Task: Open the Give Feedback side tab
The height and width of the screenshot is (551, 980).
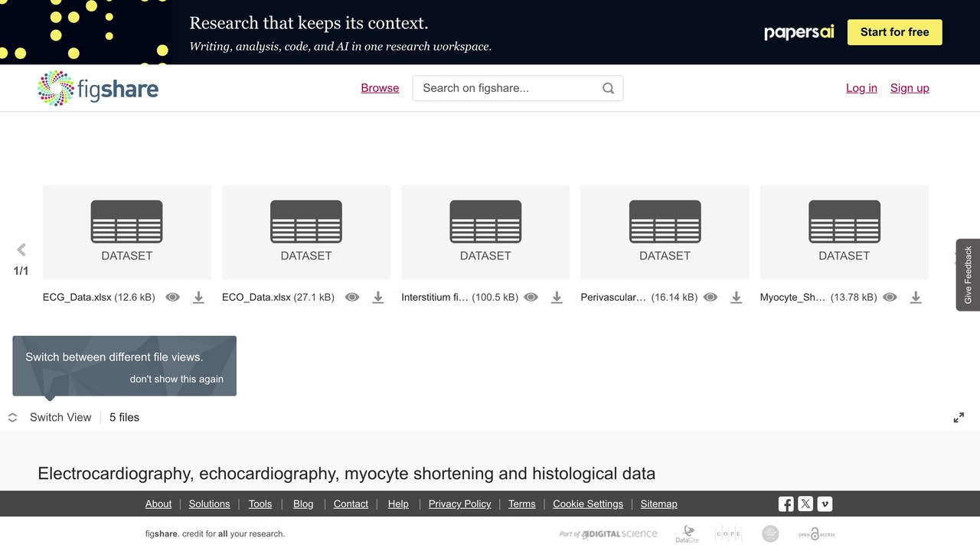Action: coord(968,275)
